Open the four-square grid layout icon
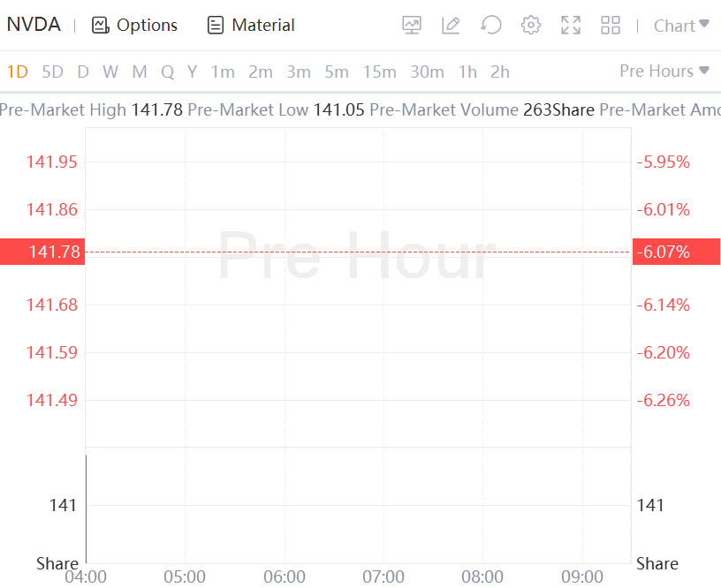The image size is (721, 588). click(611, 26)
